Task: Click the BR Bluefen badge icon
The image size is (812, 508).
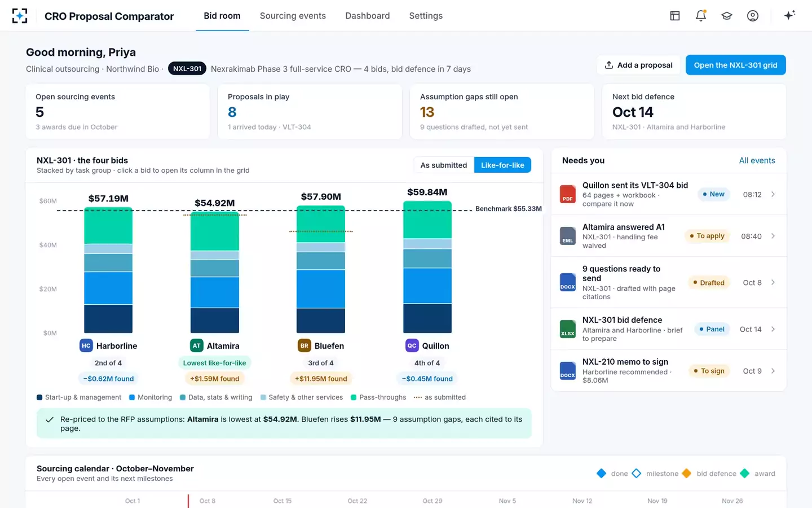Action: tap(304, 345)
